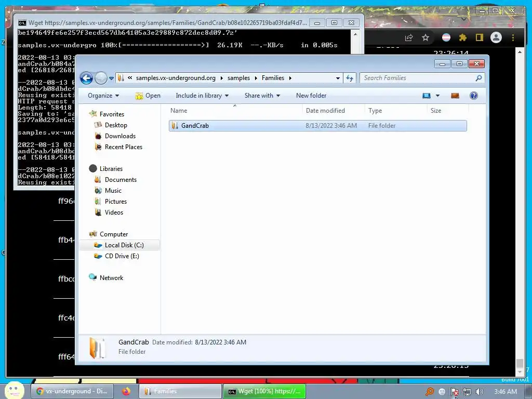Toggle Chrome side panel icon
The height and width of the screenshot is (399, 532).
pyautogui.click(x=480, y=37)
